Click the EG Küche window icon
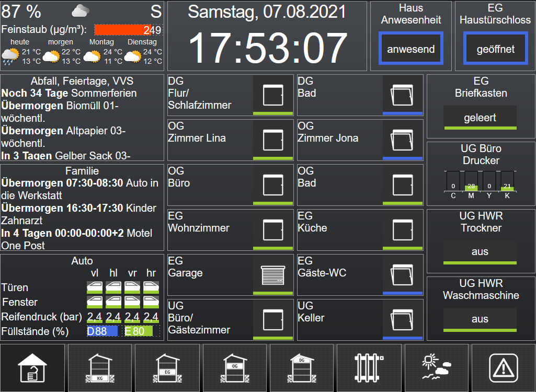Screen dimensions: 536x392 point(402,229)
